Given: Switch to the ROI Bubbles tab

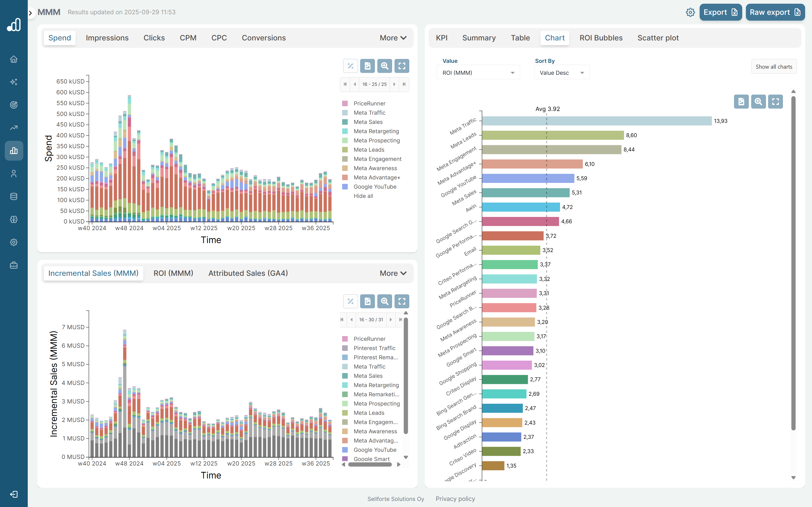Looking at the screenshot, I should coord(601,38).
